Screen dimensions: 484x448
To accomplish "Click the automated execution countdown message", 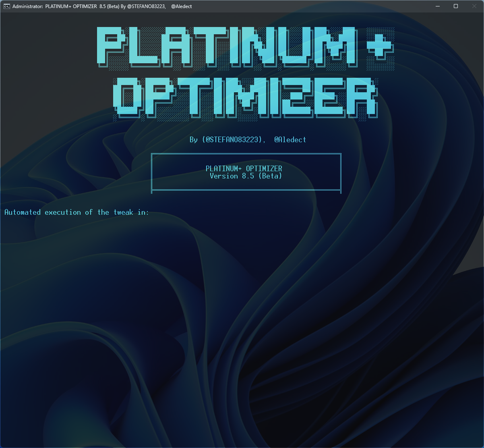I will coord(77,212).
